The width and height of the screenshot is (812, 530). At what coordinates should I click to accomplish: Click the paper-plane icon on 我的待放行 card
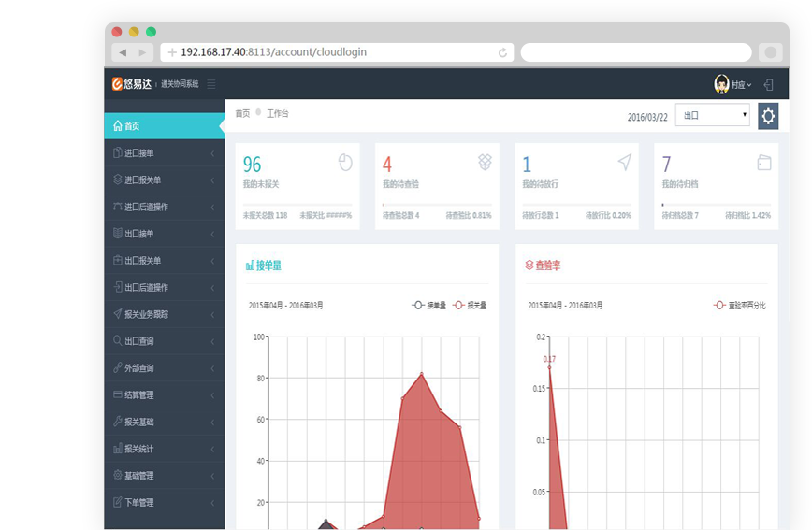tap(624, 163)
